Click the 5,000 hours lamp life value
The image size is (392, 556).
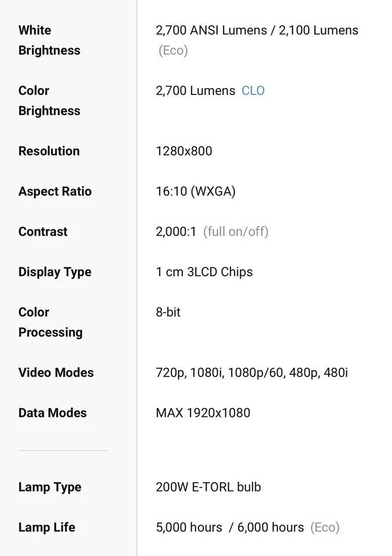[189, 528]
